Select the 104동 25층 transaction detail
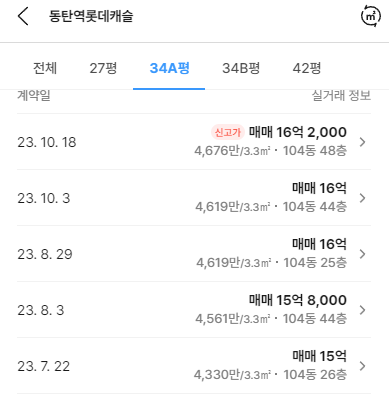This screenshot has height=400, width=389. [x=315, y=263]
